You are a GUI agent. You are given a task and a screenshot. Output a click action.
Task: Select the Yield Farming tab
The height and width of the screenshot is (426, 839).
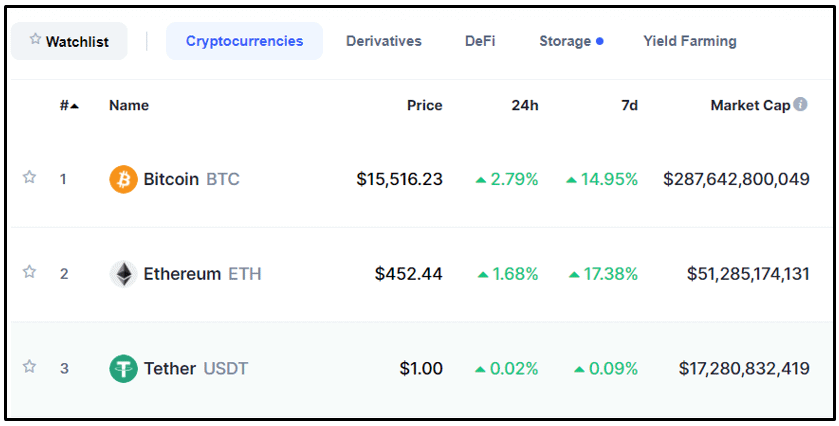690,41
